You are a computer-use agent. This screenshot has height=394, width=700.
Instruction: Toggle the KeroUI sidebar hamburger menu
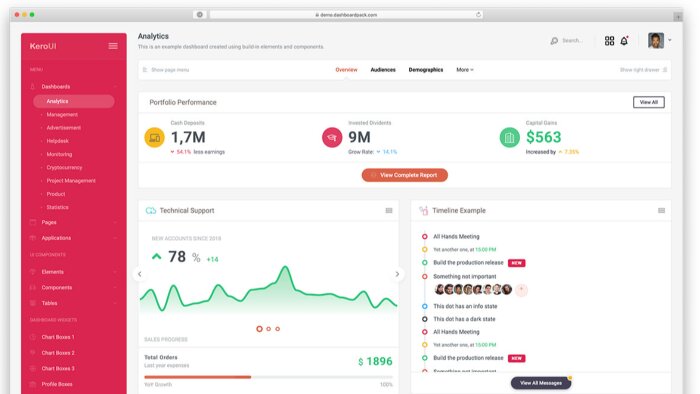(113, 46)
